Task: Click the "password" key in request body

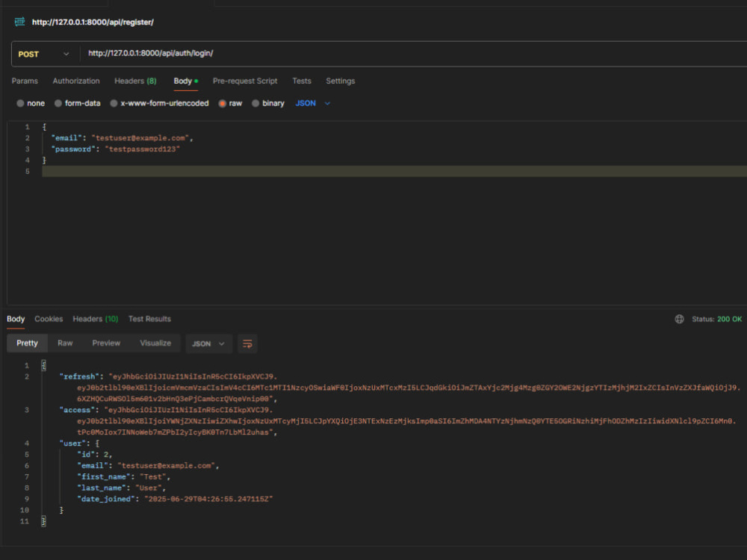Action: [73, 149]
